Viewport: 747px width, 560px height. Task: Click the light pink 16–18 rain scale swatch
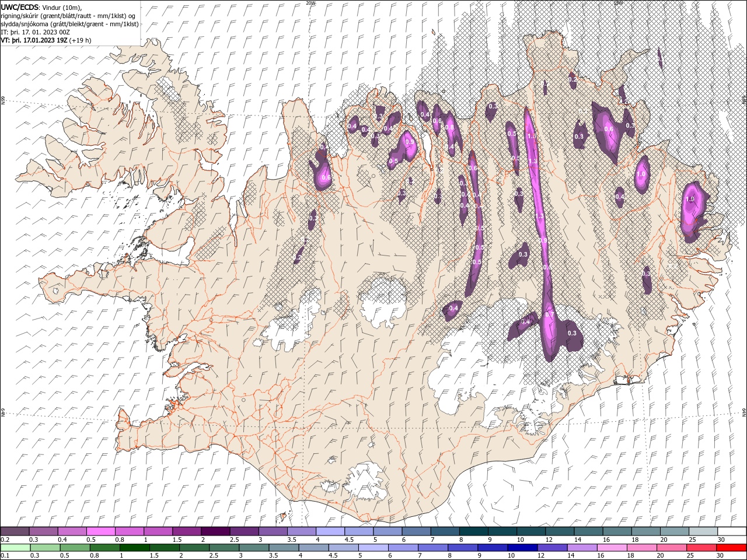point(612,548)
